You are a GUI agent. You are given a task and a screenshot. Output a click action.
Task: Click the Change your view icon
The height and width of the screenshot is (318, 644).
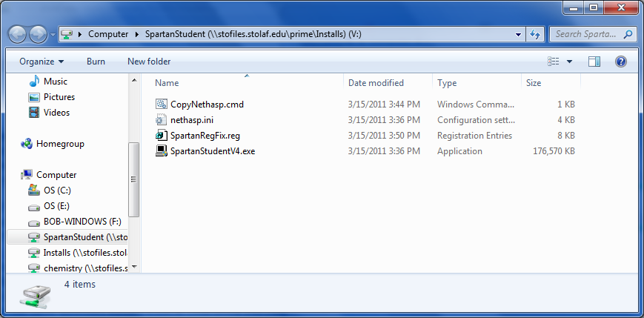click(x=553, y=62)
